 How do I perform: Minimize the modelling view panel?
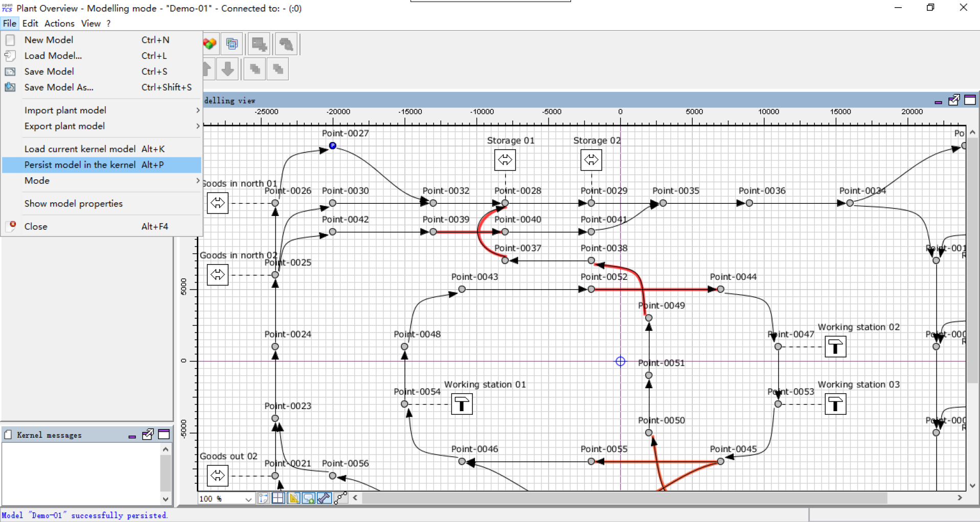938,102
